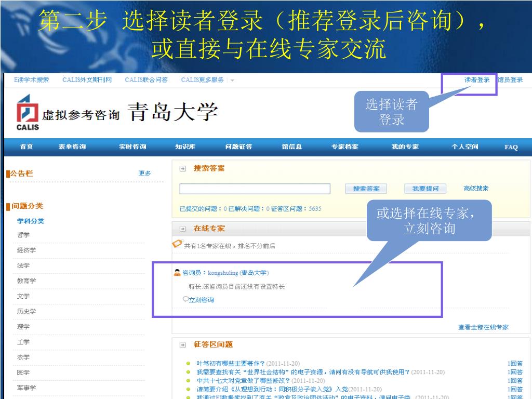The image size is (532, 399).
Task: Click 1回答 beside the 中共十七大 question
Action: pyautogui.click(x=515, y=380)
